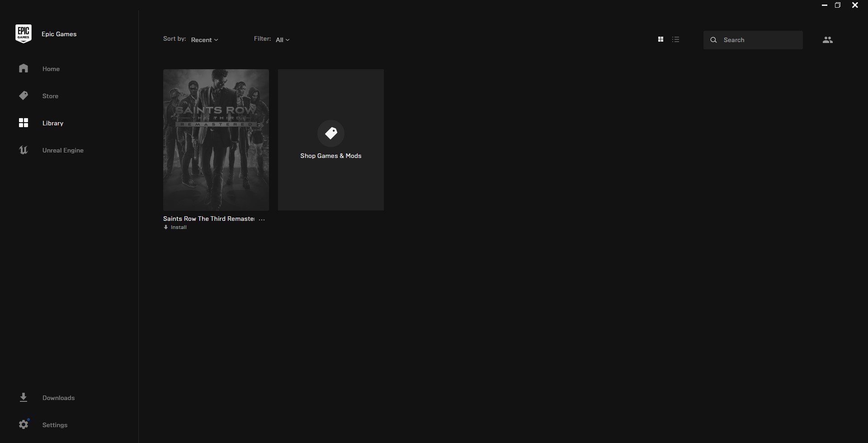This screenshot has width=868, height=443.
Task: Open the Downloads arrow icon
Action: [x=24, y=397]
